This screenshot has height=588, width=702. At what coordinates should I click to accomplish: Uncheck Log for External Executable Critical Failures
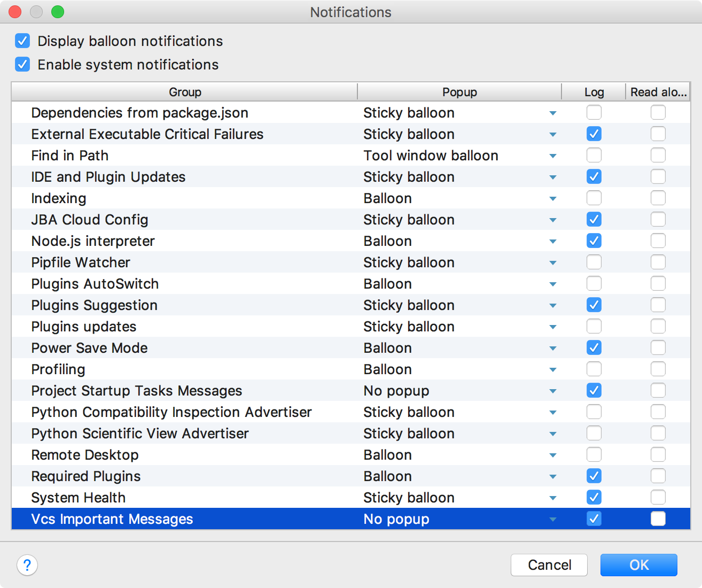click(594, 134)
